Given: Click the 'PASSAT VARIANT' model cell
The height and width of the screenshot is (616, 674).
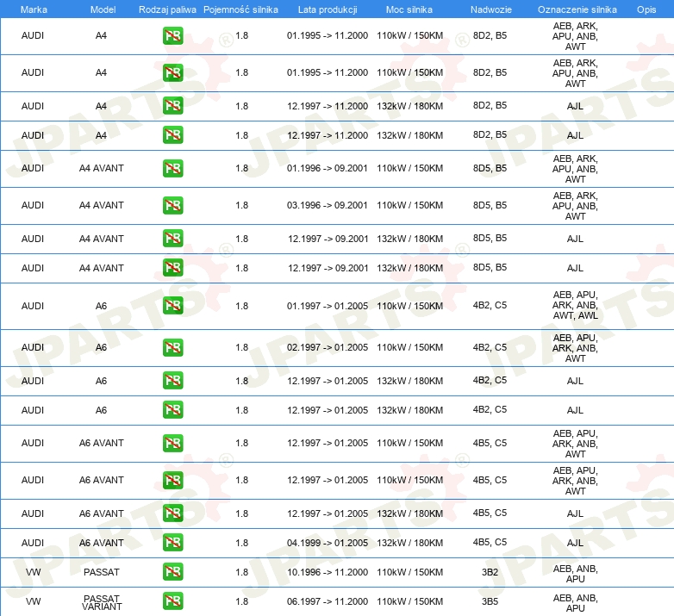Looking at the screenshot, I should click(x=102, y=602).
